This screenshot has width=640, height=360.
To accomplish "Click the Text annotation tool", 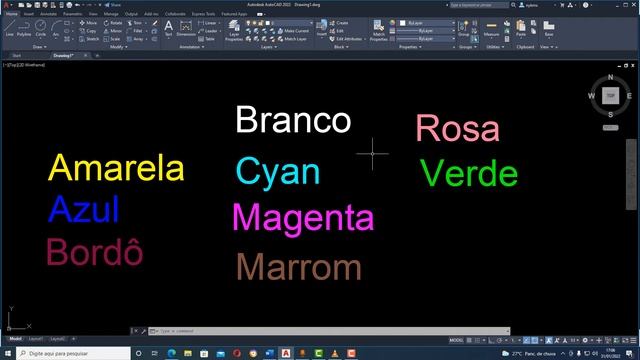I will point(169,29).
